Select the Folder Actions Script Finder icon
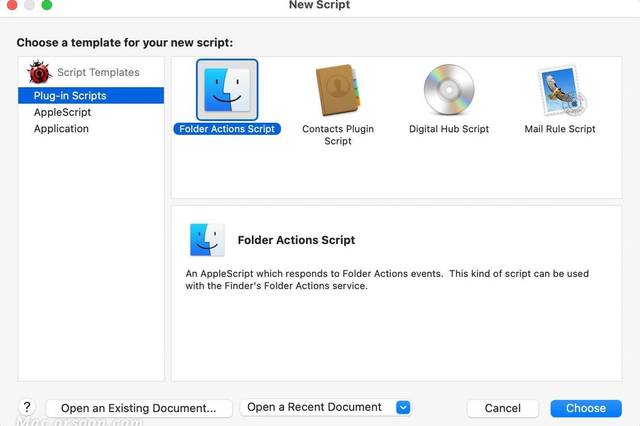Image resolution: width=640 pixels, height=426 pixels. tap(227, 90)
